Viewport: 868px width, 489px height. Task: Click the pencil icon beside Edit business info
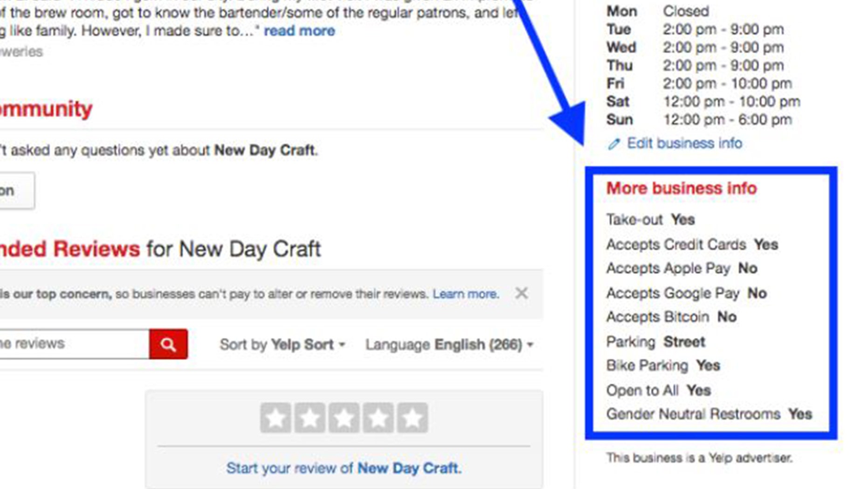click(x=614, y=144)
